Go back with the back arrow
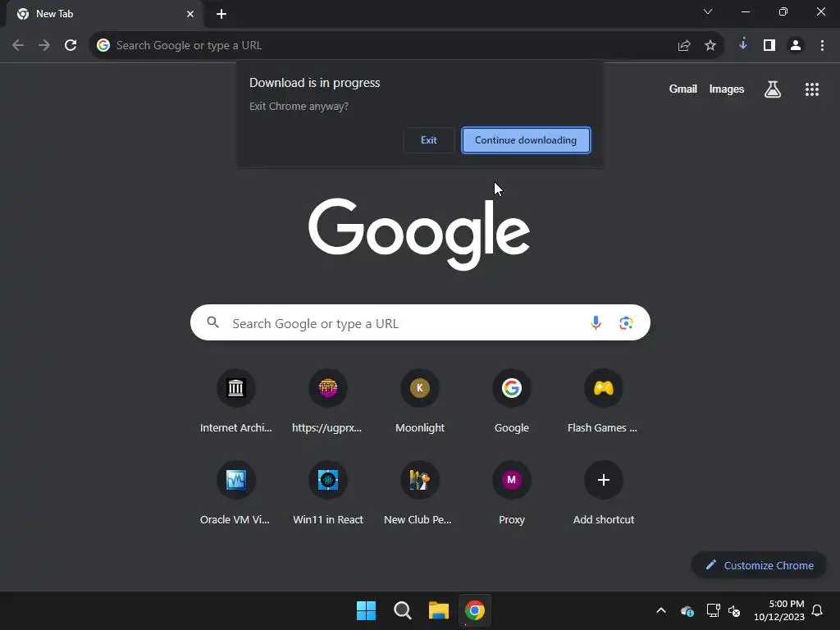840x630 pixels. tap(18, 46)
